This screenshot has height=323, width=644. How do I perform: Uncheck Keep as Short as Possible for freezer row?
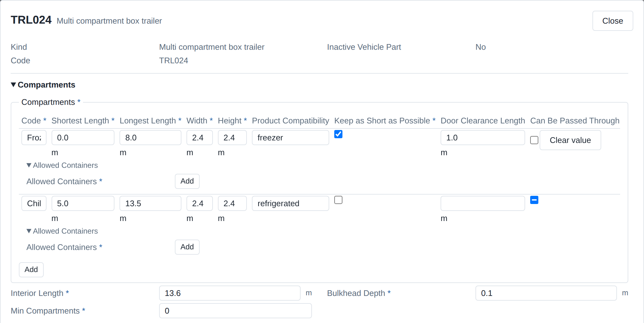[x=338, y=134]
